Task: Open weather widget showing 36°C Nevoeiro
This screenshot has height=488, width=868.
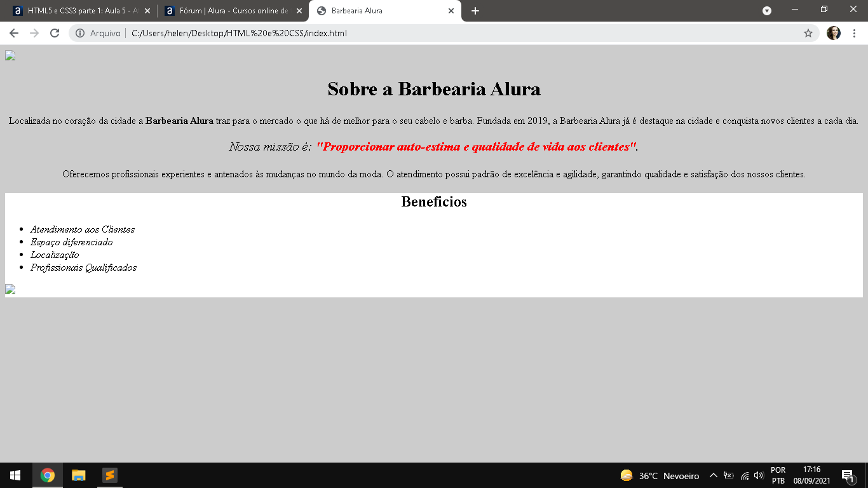Action: point(660,475)
